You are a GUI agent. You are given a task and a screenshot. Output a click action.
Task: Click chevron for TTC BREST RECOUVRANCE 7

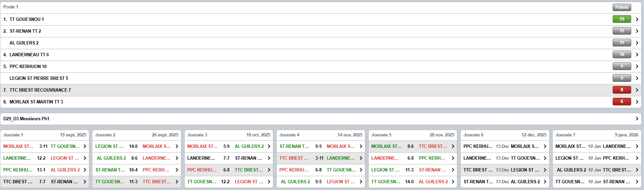pyautogui.click(x=637, y=90)
